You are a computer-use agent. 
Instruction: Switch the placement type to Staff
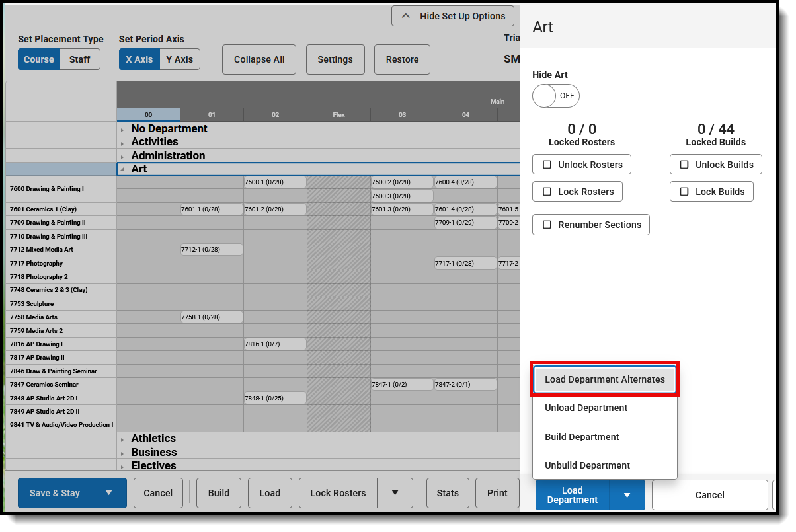[79, 59]
